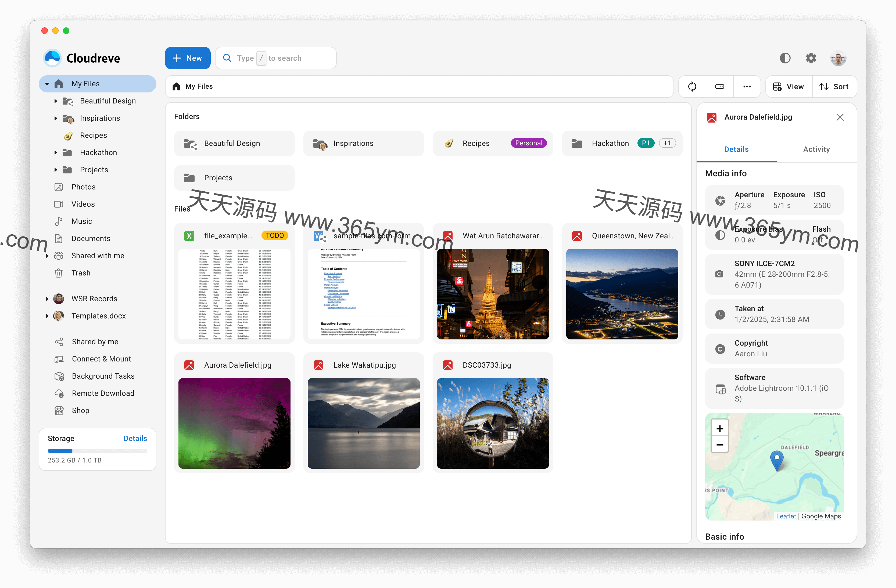Open the user avatar menu

tap(838, 58)
